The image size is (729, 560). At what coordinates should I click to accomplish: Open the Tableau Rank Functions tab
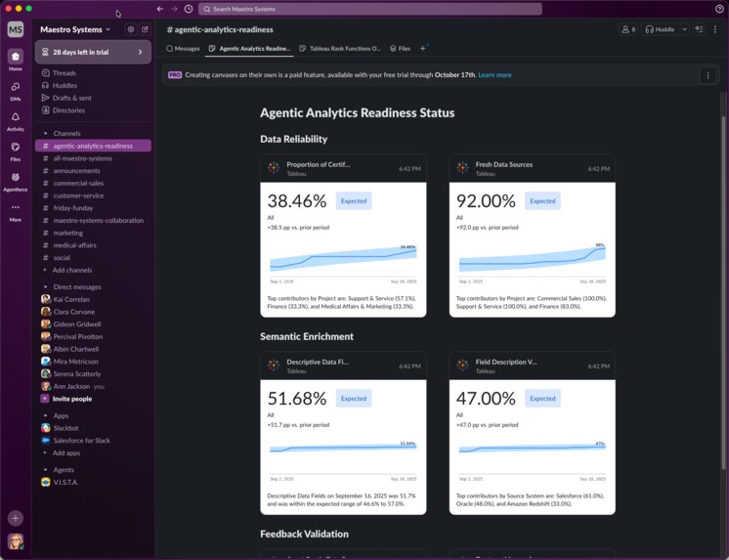(340, 48)
